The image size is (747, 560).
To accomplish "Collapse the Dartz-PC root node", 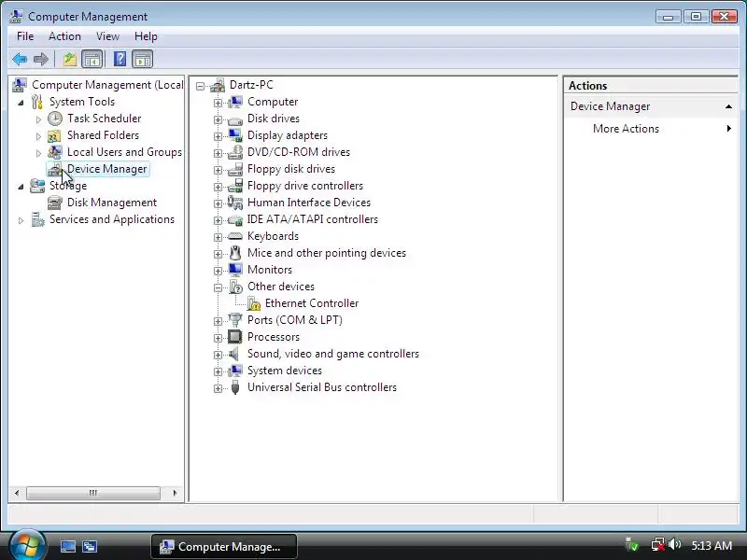I will pos(200,86).
